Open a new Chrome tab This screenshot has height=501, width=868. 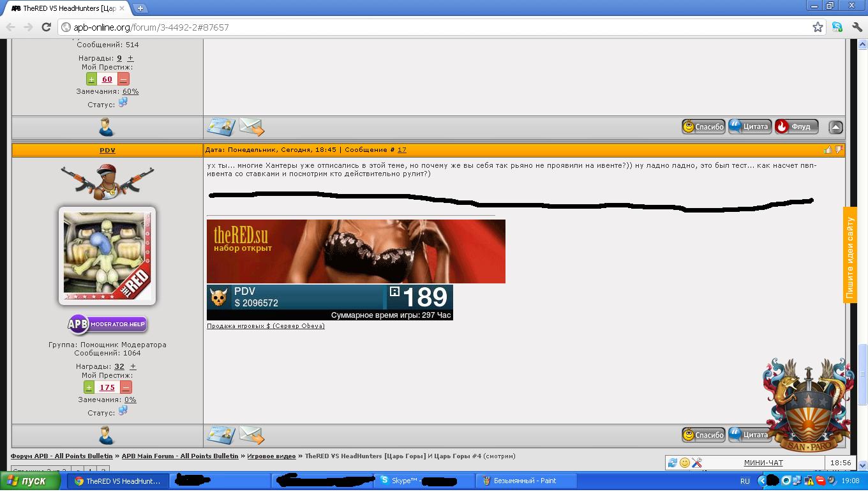click(x=140, y=8)
